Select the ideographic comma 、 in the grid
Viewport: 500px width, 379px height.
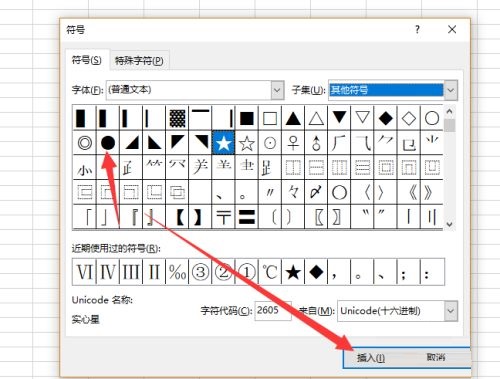click(223, 192)
